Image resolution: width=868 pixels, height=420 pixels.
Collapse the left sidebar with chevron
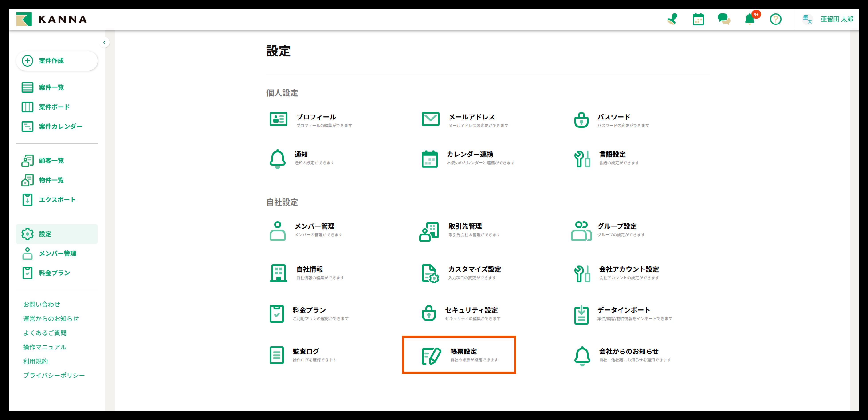tap(104, 42)
